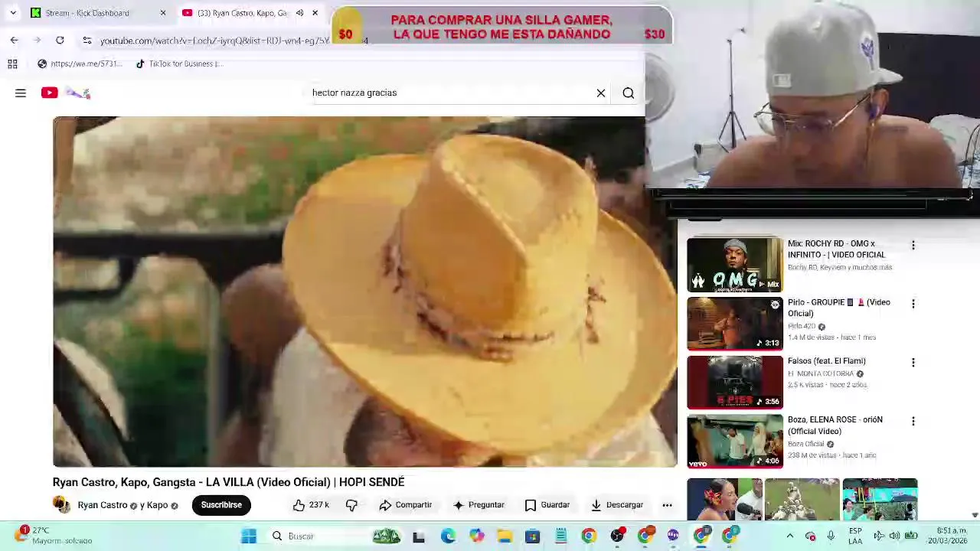Click the microphone tray icon
Image resolution: width=980 pixels, height=551 pixels.
pos(831,536)
